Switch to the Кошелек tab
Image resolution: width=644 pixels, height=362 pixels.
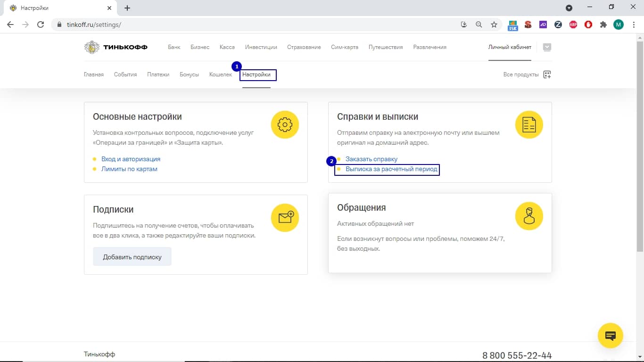pos(221,74)
